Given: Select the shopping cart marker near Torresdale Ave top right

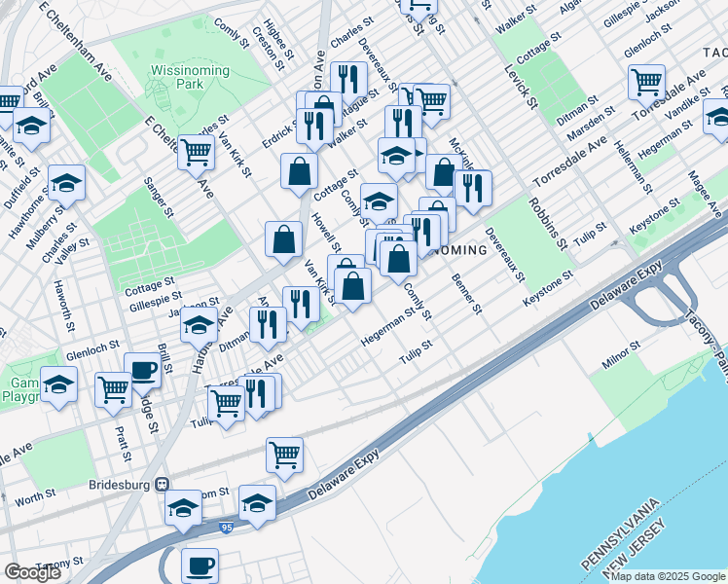Looking at the screenshot, I should pos(647,84).
